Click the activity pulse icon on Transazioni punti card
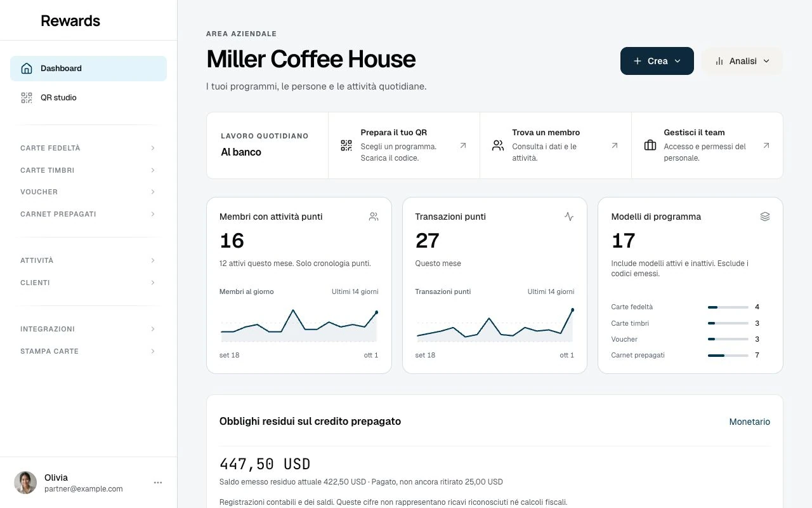 click(569, 217)
